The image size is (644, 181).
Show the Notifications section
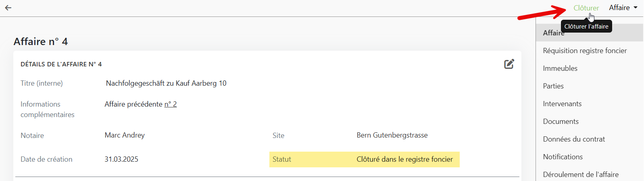tap(563, 157)
